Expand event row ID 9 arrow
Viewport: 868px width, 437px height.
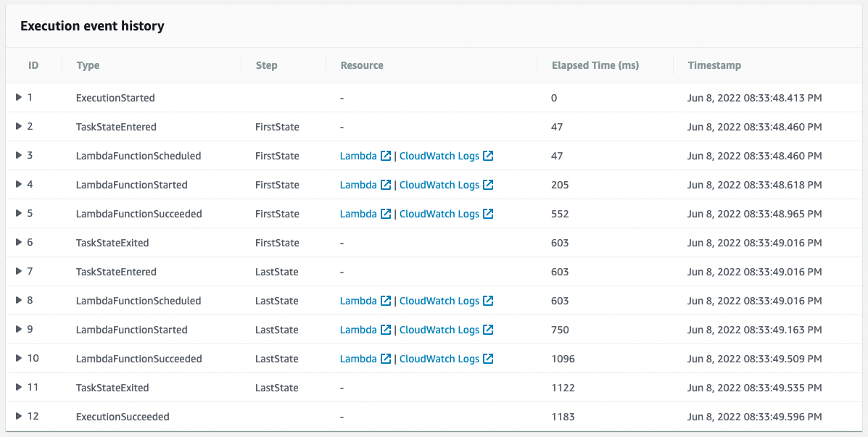pos(19,329)
